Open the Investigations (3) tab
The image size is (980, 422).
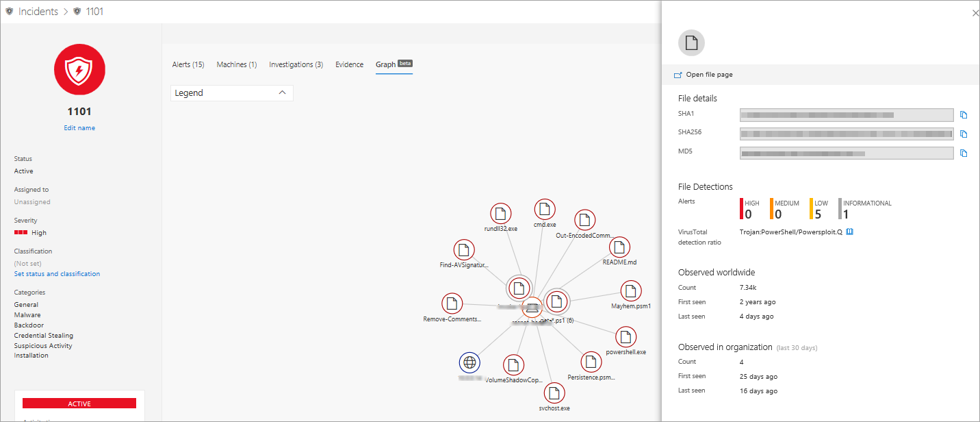(296, 64)
